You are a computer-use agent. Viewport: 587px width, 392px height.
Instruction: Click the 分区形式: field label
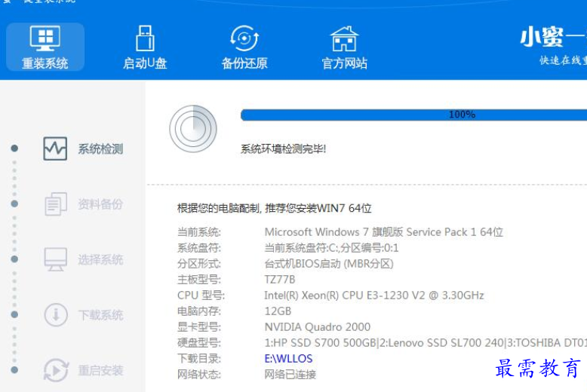[x=199, y=264]
